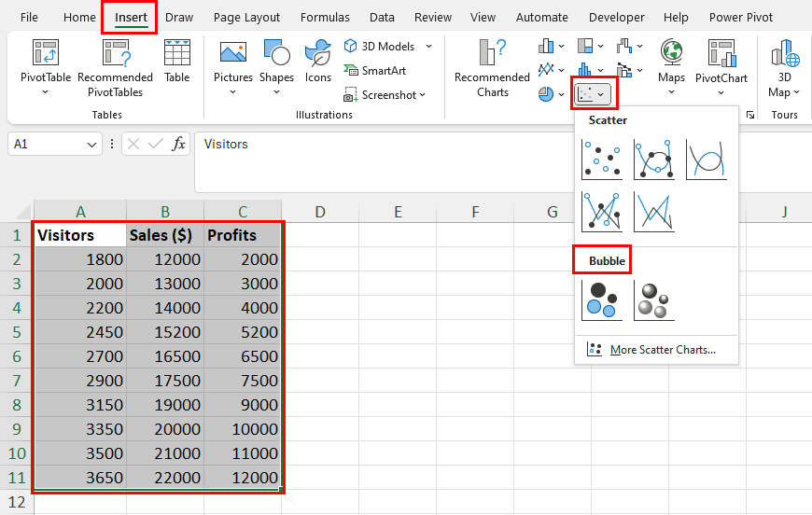Choose Scatter with Smooth Lines and Markers
The image size is (812, 515).
(654, 160)
